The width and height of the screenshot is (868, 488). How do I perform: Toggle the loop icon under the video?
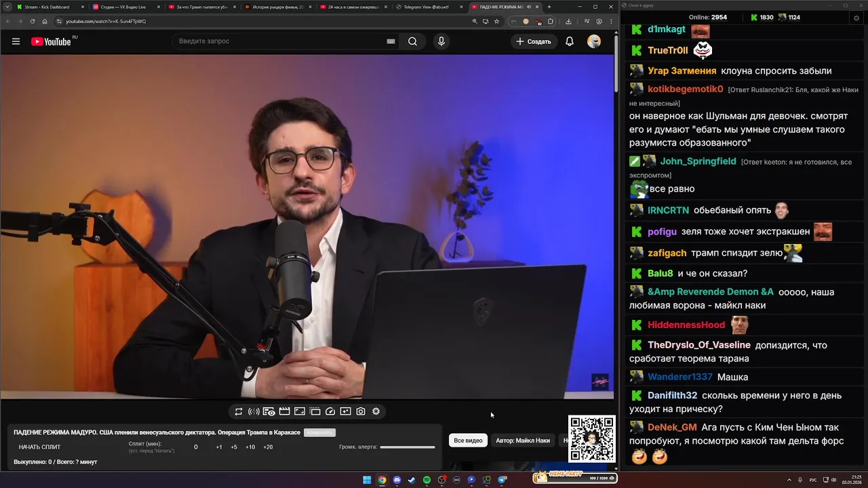(239, 411)
